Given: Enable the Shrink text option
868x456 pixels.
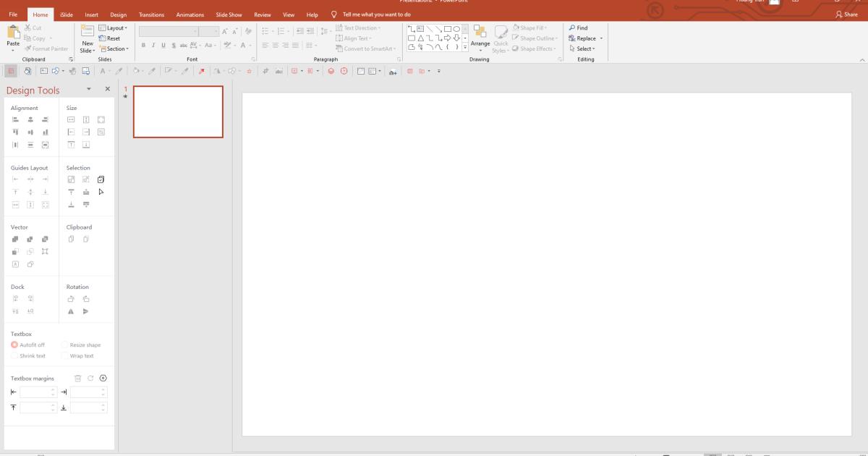Looking at the screenshot, I should pyautogui.click(x=14, y=355).
